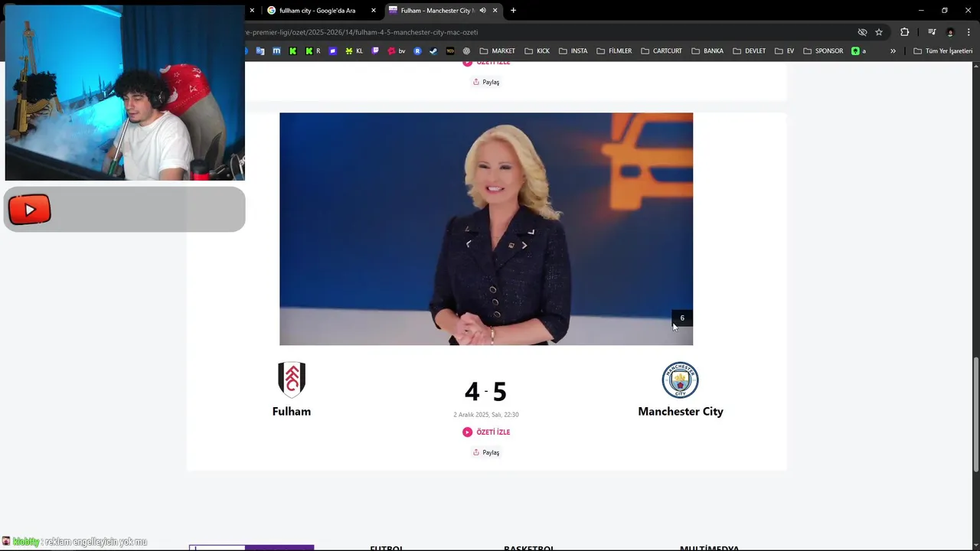Open the purple Twitch bookmark icon
Screen dimensions: 980x551
click(375, 51)
